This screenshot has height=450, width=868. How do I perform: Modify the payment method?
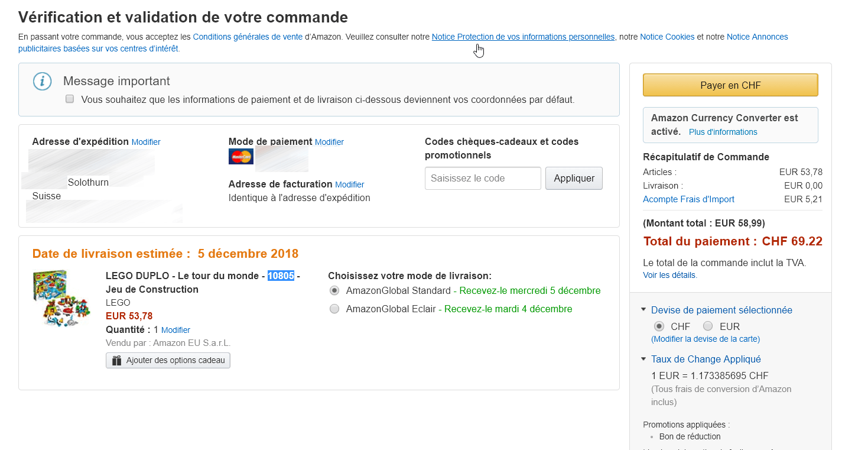point(329,143)
